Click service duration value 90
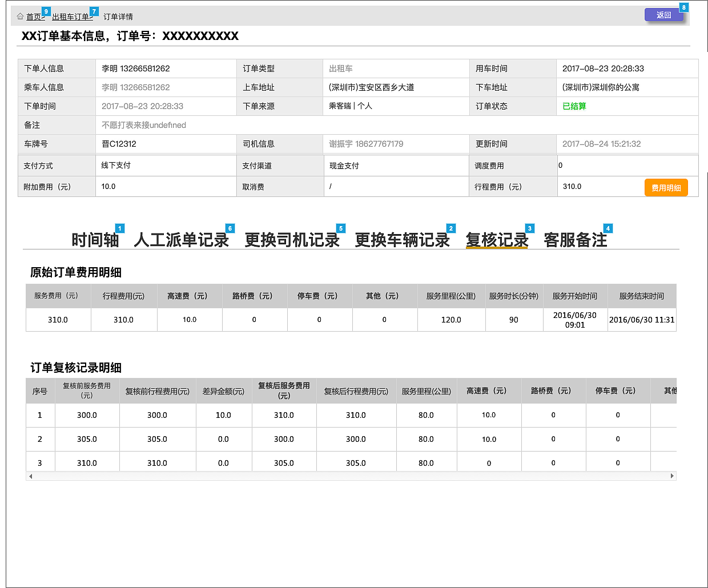Image resolution: width=708 pixels, height=588 pixels. click(514, 320)
